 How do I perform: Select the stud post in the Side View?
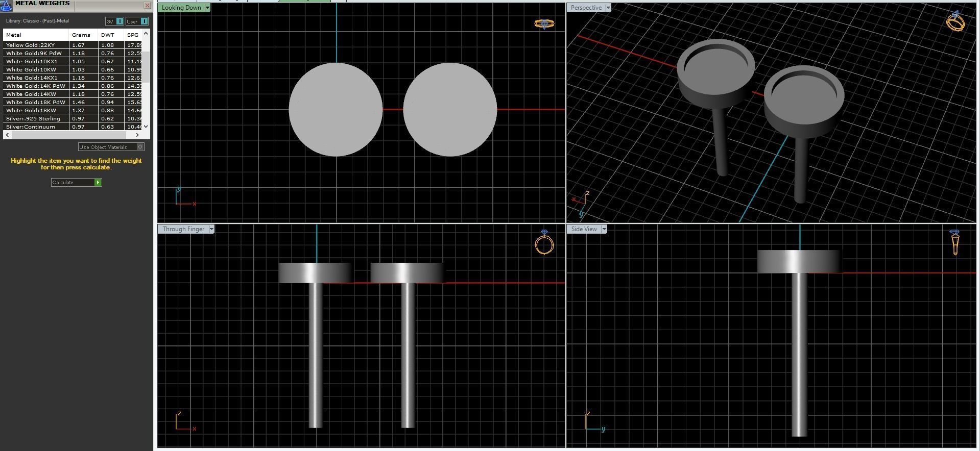[x=799, y=355]
